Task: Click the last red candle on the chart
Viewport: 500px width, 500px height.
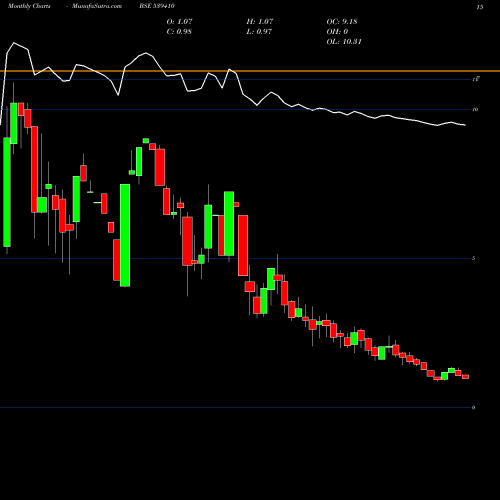Action: tap(465, 377)
